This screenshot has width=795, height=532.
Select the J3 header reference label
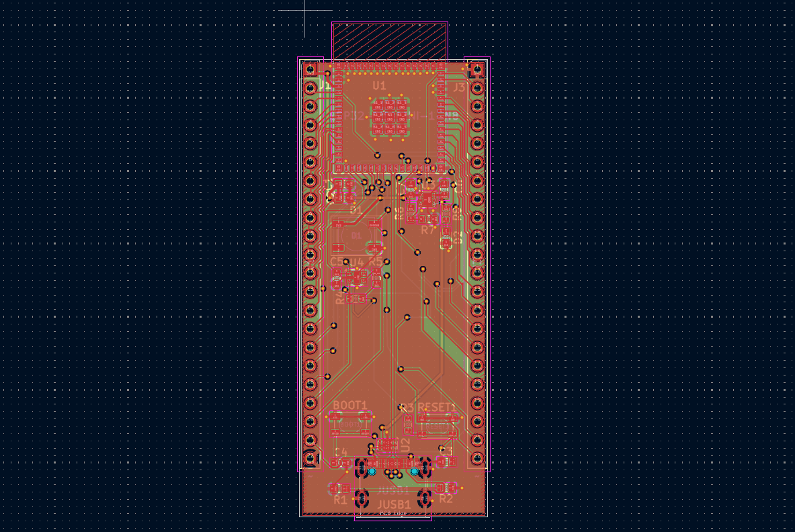pos(459,87)
